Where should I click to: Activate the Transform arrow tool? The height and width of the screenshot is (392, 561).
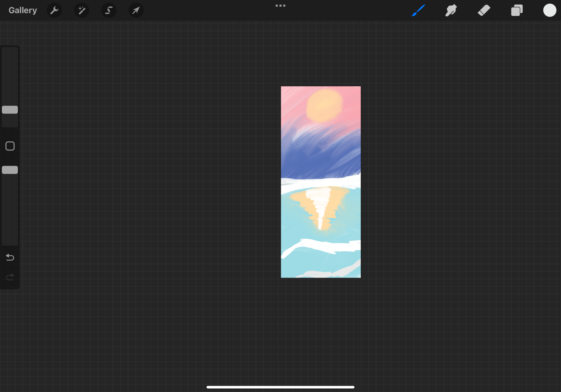[x=136, y=10]
